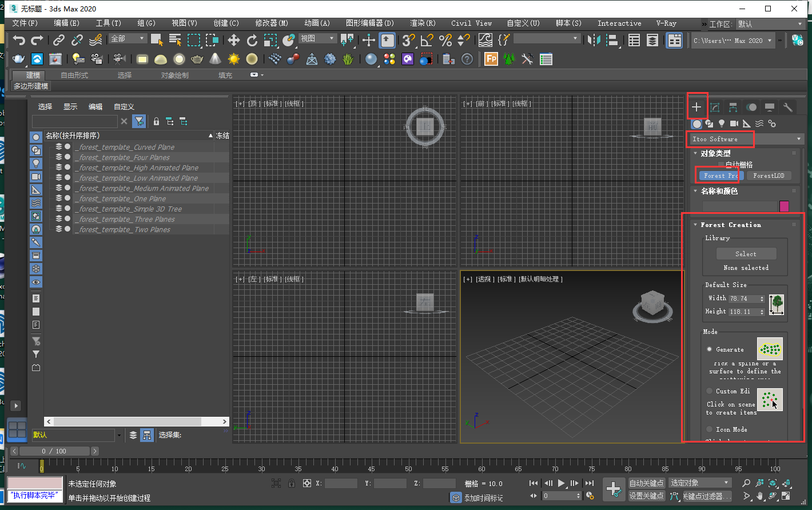Click the scene explorer search field
This screenshot has width=812, height=510.
click(x=75, y=121)
